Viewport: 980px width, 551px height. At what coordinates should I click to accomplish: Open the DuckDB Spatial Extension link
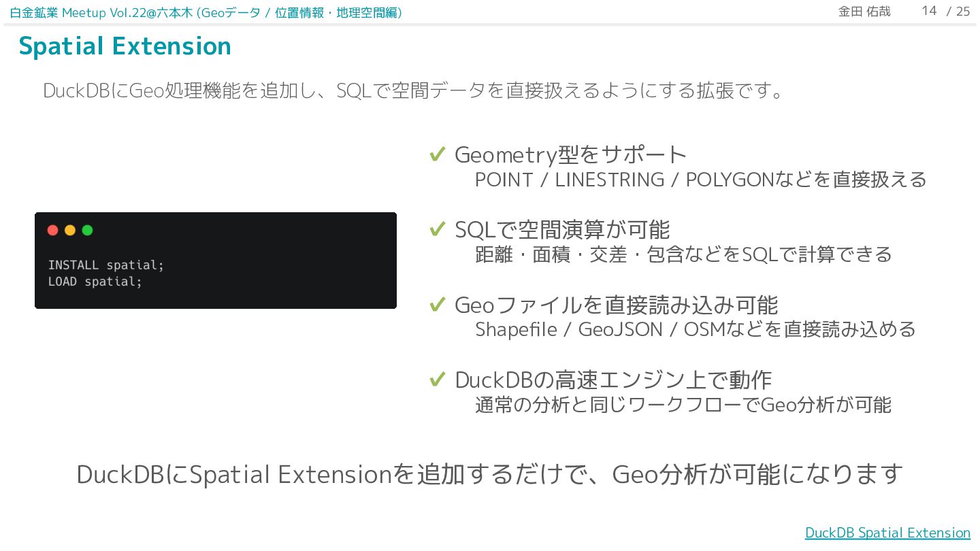click(887, 533)
